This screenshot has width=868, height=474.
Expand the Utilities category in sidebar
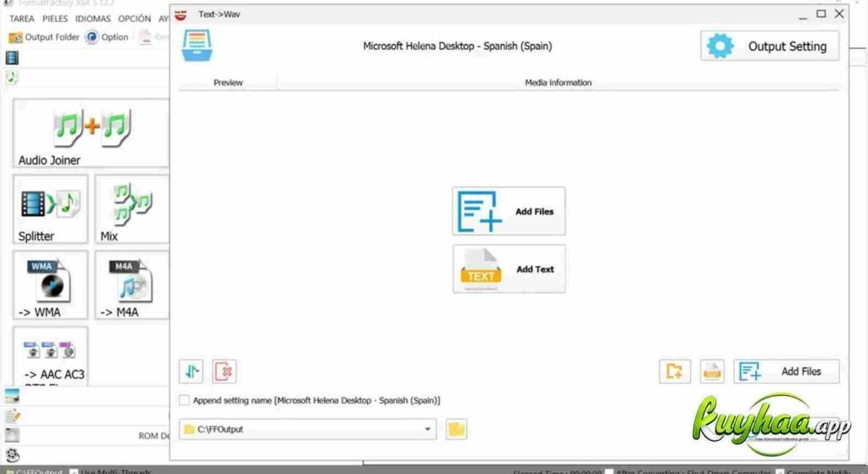pos(12,455)
